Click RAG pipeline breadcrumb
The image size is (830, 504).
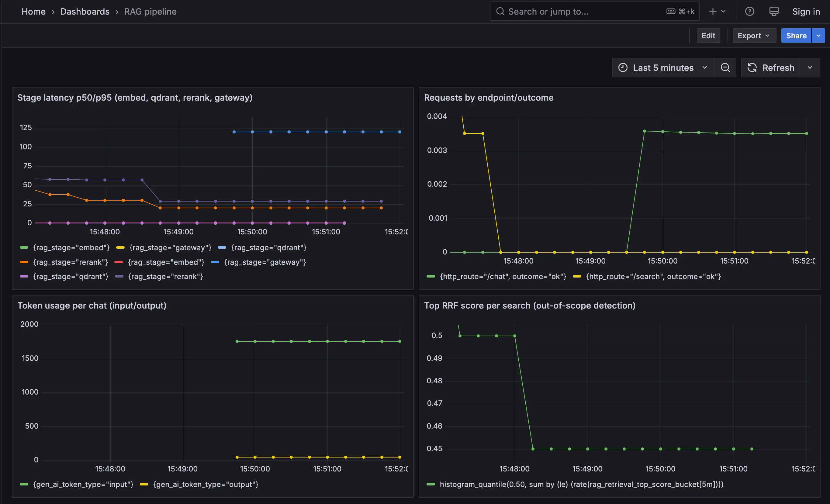[x=150, y=12]
